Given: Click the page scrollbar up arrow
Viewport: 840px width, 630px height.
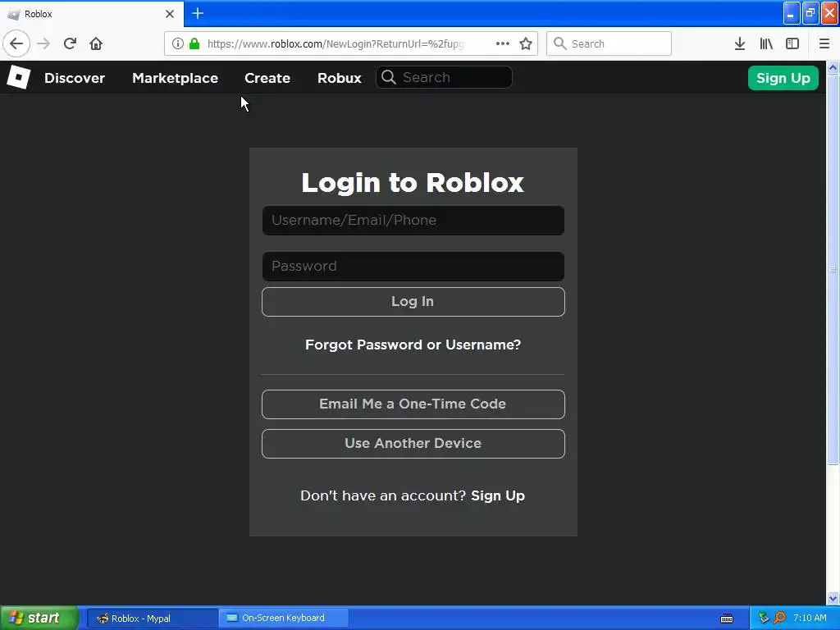Looking at the screenshot, I should tap(833, 67).
